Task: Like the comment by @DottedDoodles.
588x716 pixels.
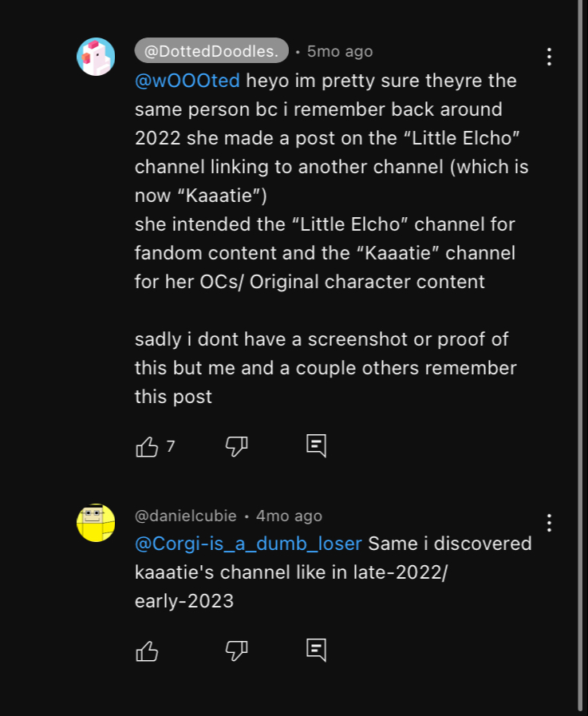Action: click(x=147, y=446)
